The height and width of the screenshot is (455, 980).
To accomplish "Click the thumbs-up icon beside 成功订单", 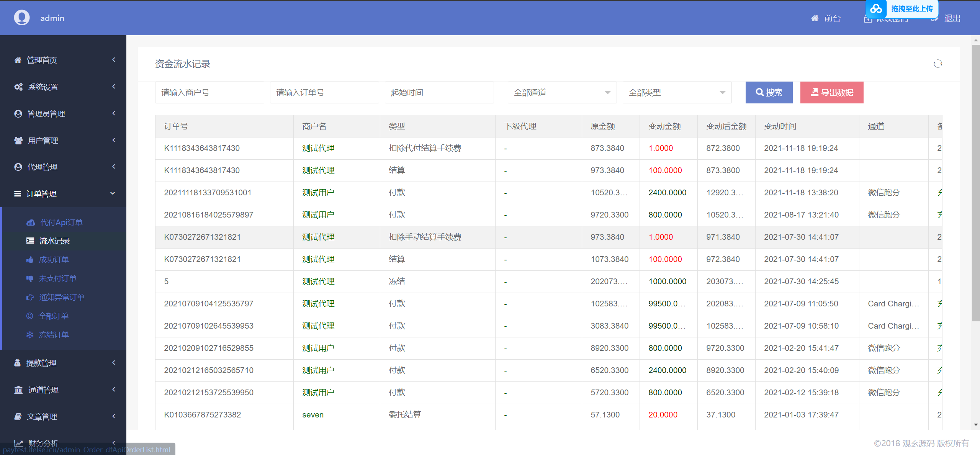I will pyautogui.click(x=30, y=260).
